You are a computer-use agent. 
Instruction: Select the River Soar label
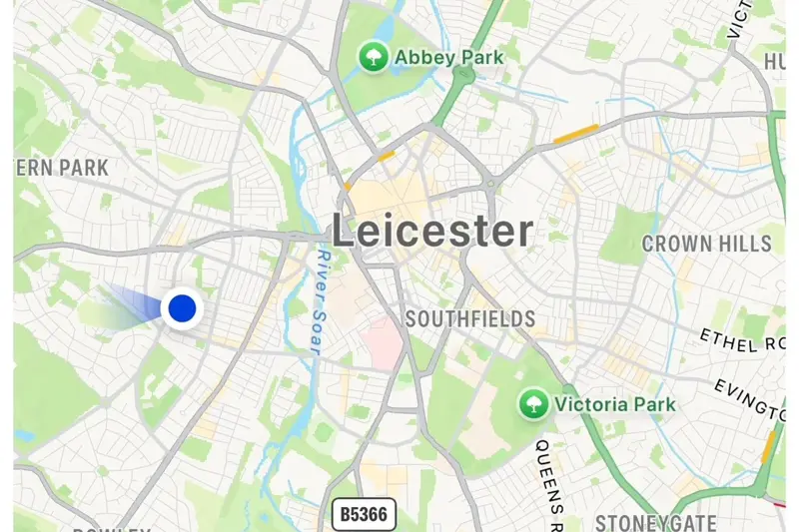pos(320,301)
